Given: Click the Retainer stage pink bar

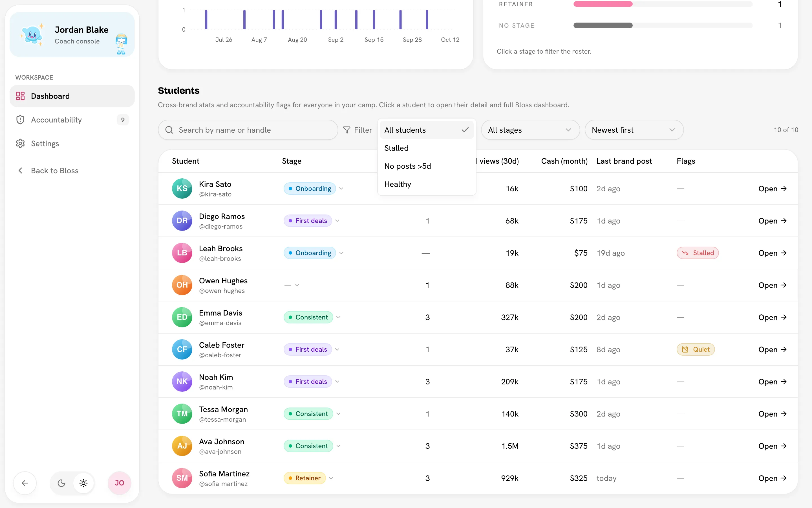Looking at the screenshot, I should [x=603, y=4].
